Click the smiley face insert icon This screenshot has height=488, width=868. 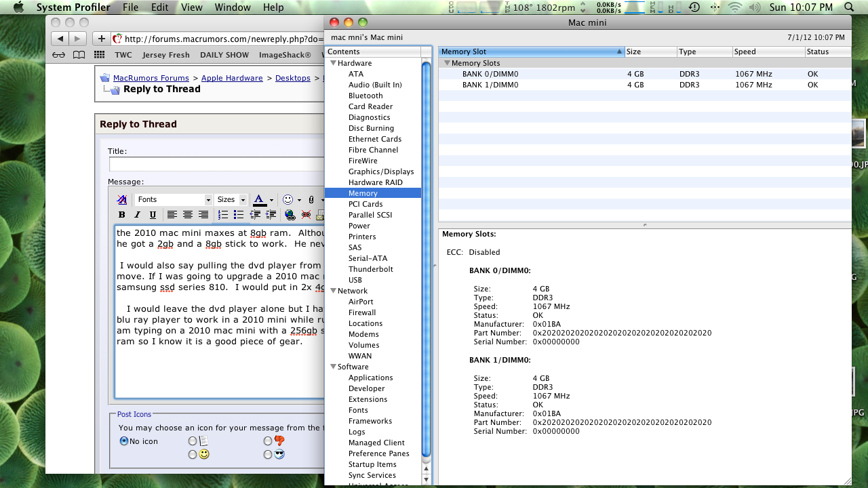pos(288,200)
